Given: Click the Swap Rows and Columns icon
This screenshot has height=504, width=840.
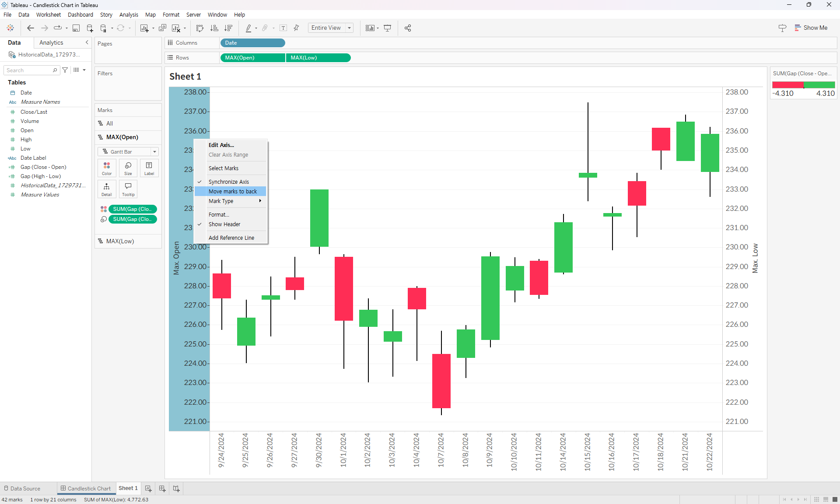Looking at the screenshot, I should 200,28.
